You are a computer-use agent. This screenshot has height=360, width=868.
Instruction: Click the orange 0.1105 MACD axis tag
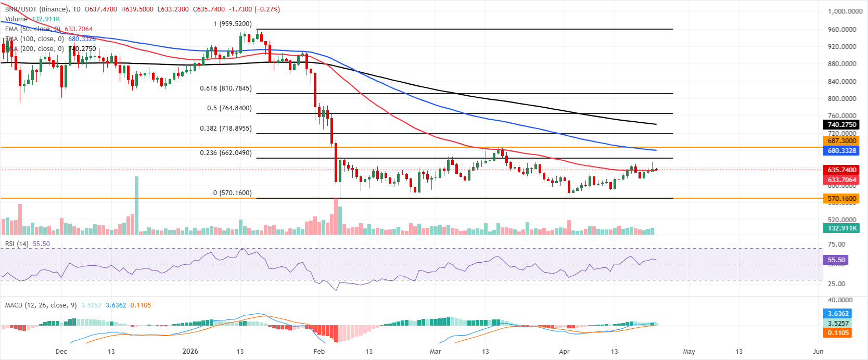838,333
